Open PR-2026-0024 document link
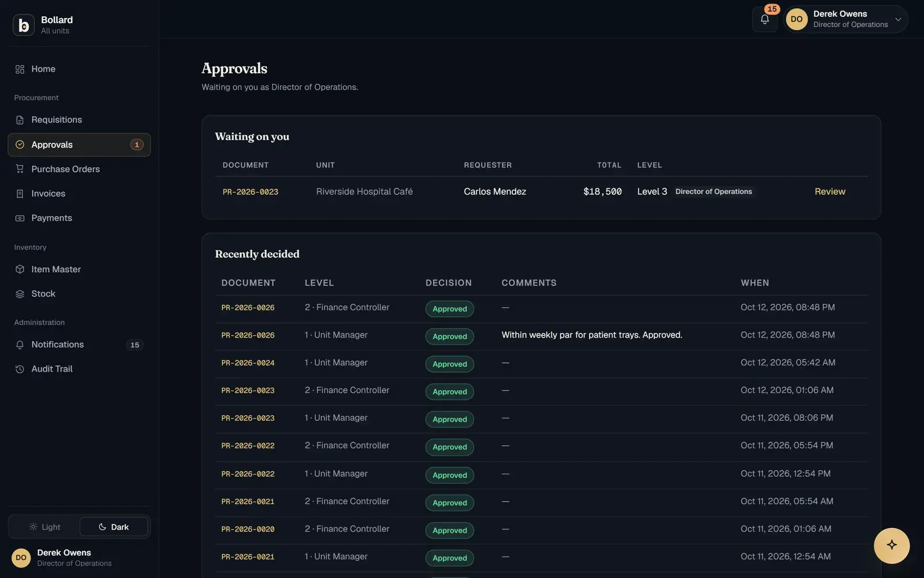This screenshot has width=924, height=578. 248,363
